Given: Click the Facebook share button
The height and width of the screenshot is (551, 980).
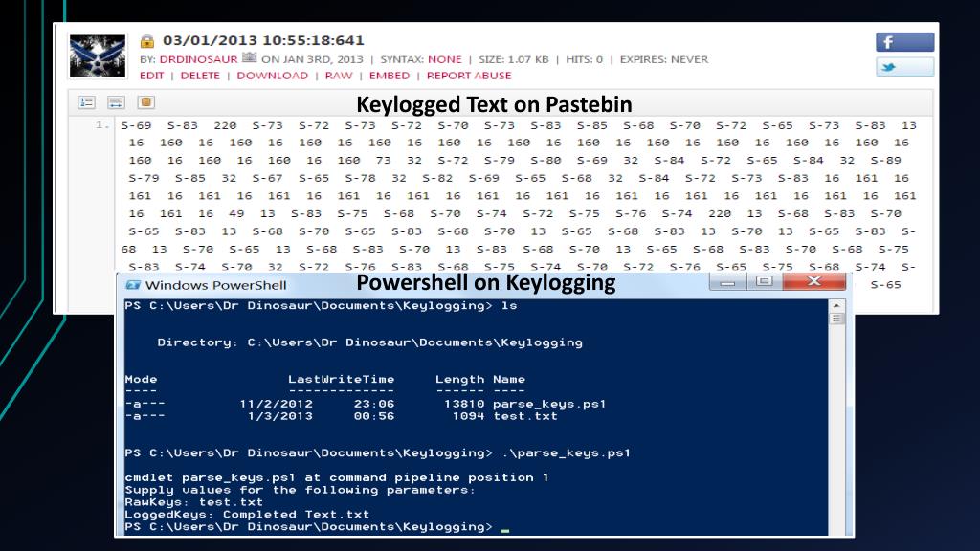Looking at the screenshot, I should coord(904,42).
